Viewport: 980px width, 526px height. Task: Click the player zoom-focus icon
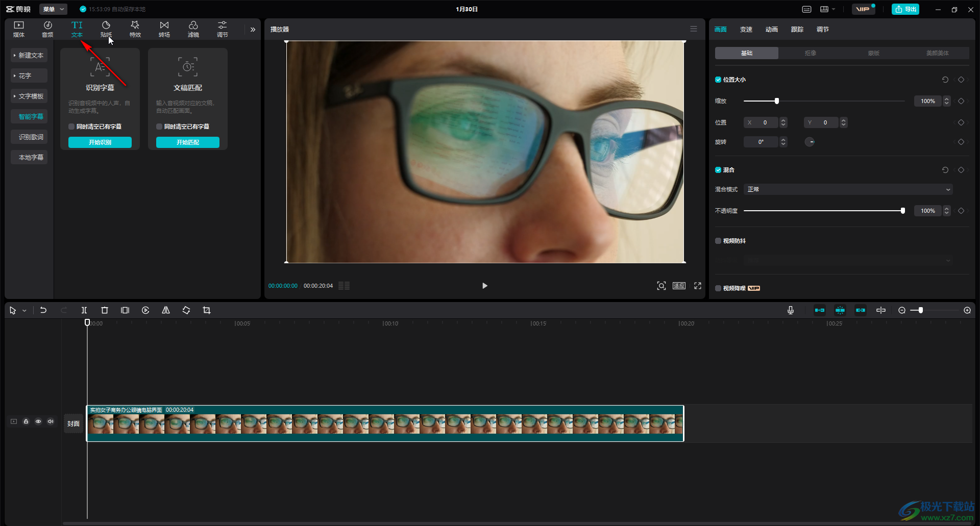pyautogui.click(x=661, y=286)
